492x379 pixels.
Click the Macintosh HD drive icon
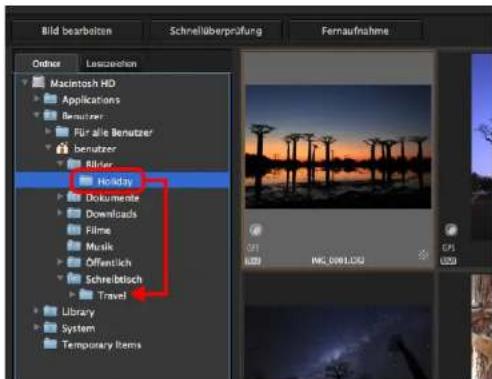(38, 82)
